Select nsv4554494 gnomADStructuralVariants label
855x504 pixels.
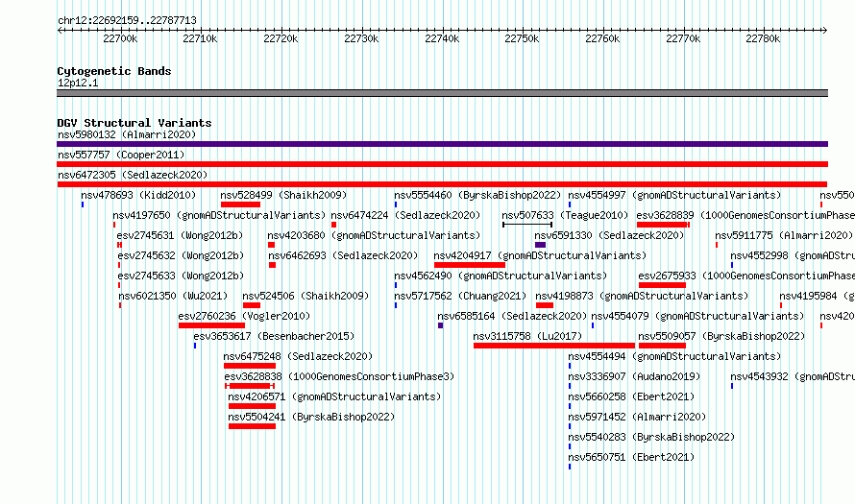click(674, 356)
